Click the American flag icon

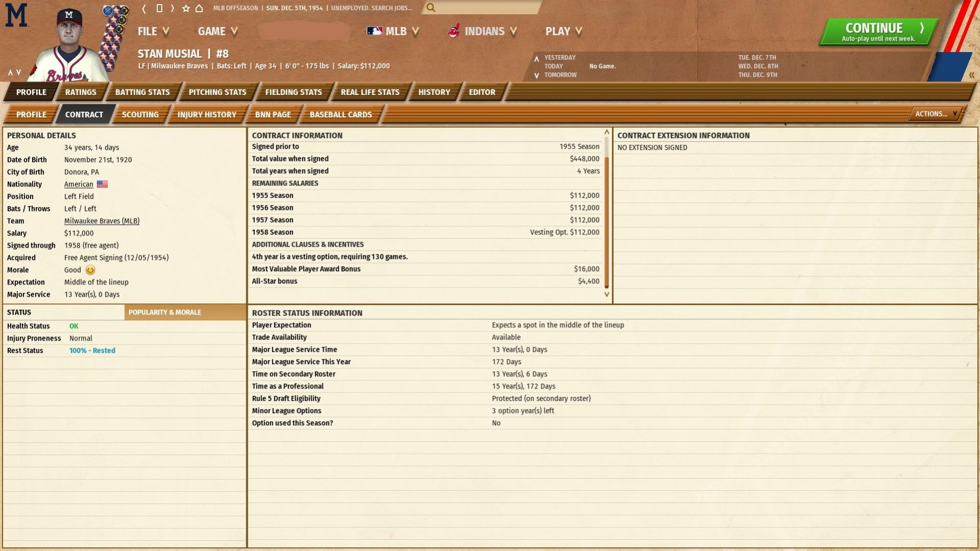pos(102,184)
